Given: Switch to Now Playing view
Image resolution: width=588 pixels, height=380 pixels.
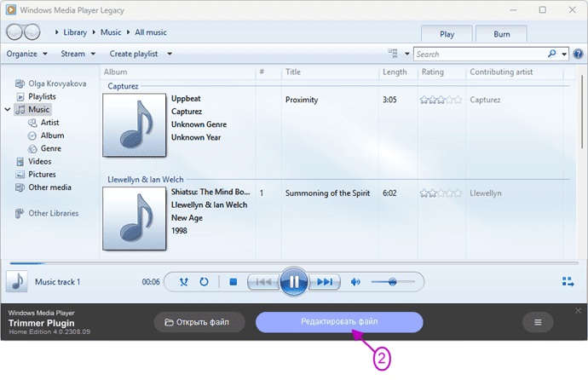Looking at the screenshot, I should [568, 282].
